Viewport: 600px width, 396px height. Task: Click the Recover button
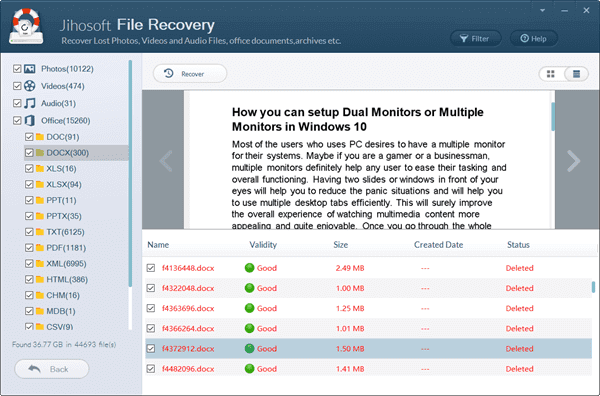(x=190, y=74)
